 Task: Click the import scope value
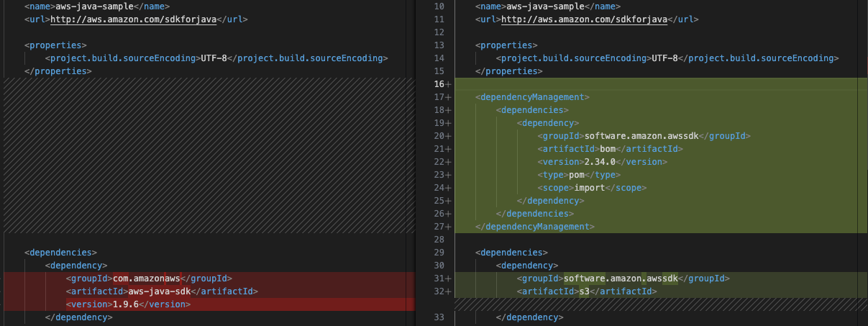590,188
